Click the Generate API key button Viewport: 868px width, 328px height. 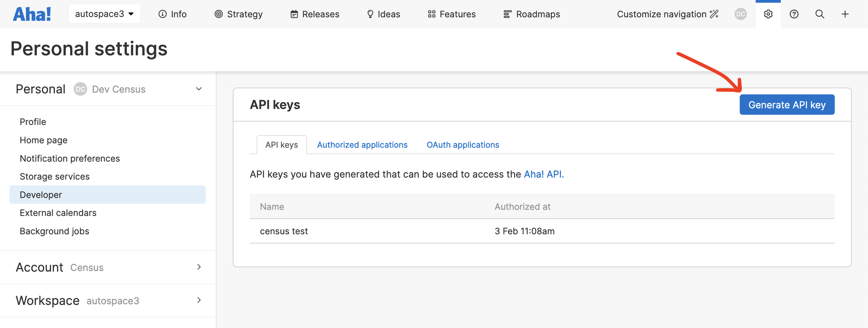point(787,105)
